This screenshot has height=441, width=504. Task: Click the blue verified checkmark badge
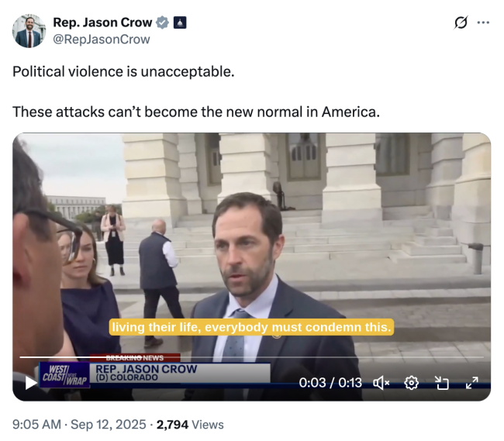click(162, 22)
